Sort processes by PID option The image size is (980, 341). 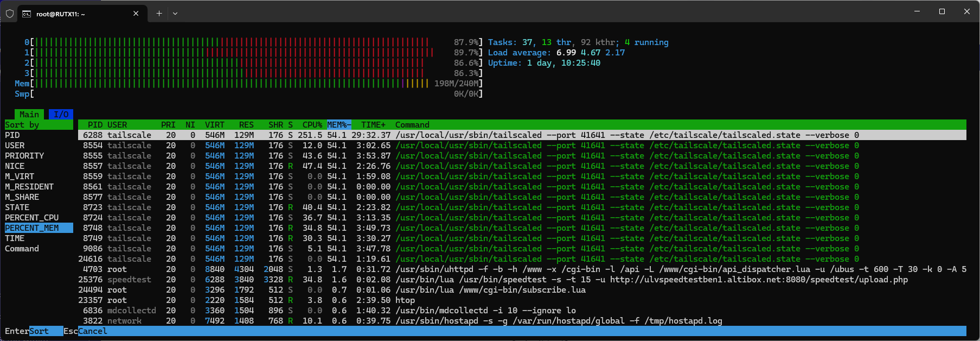tap(12, 135)
